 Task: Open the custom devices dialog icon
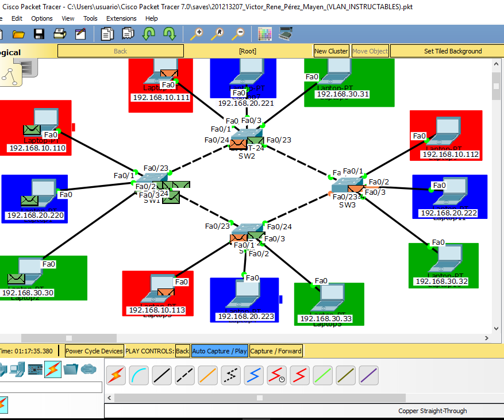(x=286, y=34)
